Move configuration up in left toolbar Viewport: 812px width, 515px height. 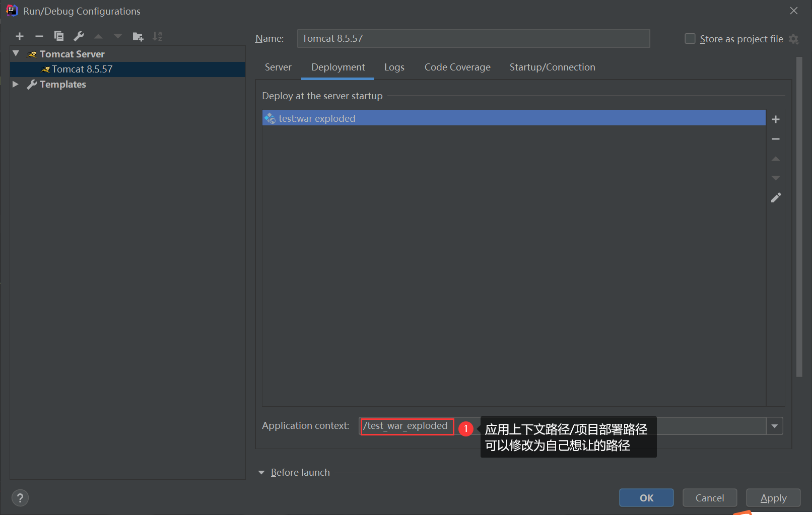tap(98, 36)
